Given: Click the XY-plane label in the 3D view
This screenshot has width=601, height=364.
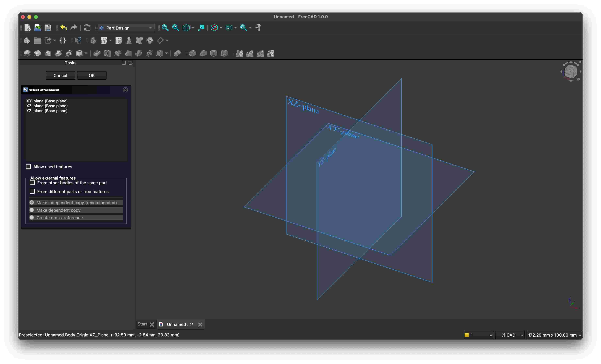Looking at the screenshot, I should pos(343,132).
